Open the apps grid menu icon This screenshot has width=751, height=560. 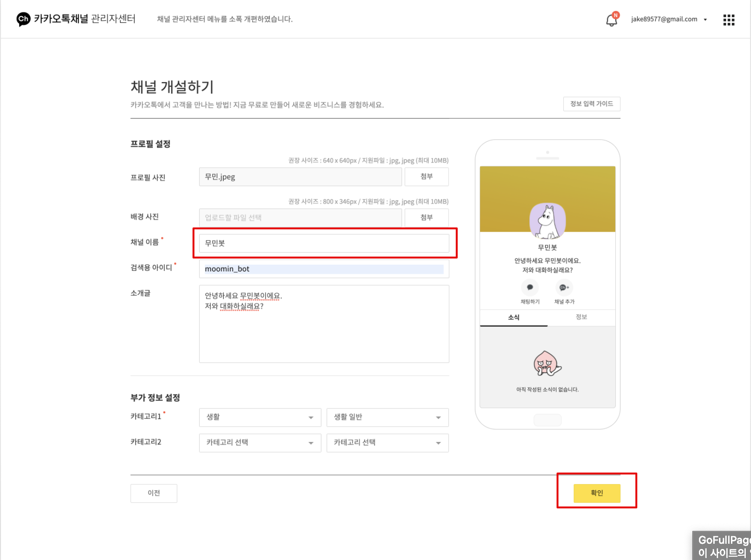point(729,20)
